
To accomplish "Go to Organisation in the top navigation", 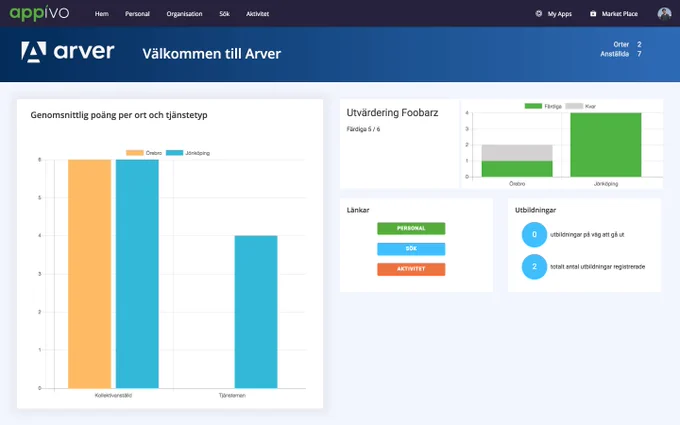I will tap(184, 14).
